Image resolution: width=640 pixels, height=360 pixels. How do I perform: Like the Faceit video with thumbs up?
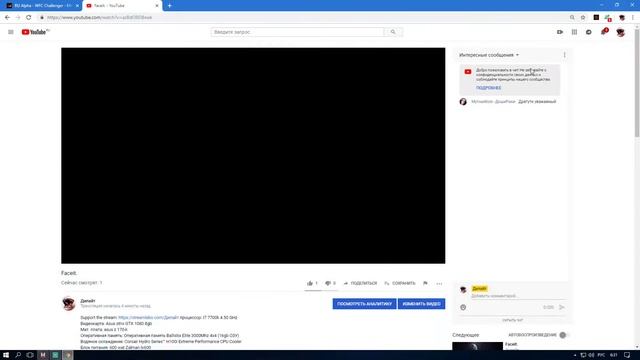(310, 283)
